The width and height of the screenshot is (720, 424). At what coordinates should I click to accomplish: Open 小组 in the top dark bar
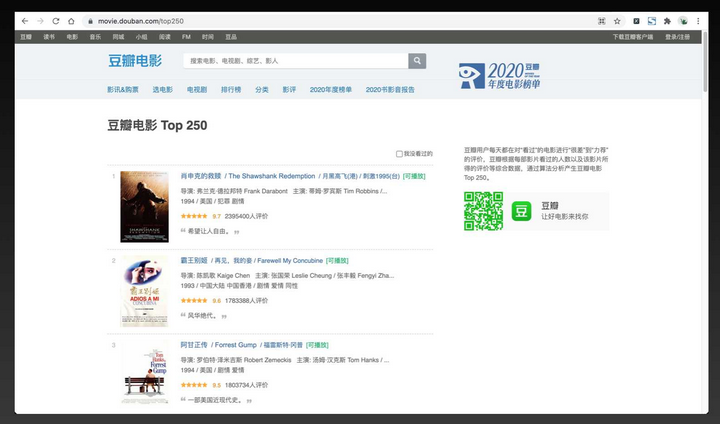tap(141, 37)
